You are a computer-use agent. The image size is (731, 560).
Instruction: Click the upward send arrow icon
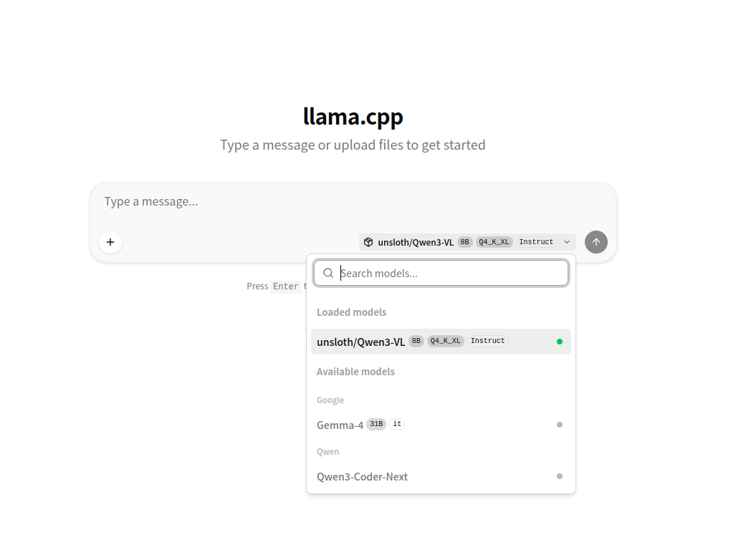coord(596,242)
